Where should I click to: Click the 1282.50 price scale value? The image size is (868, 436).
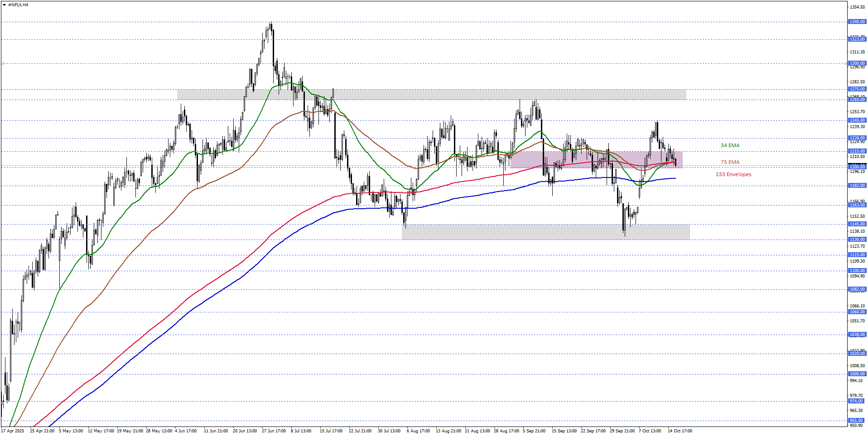coord(858,82)
